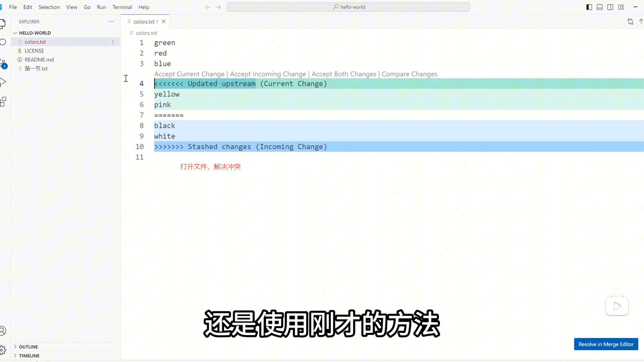This screenshot has width=644, height=362.
Task: Open the Terminal menu
Action: pyautogui.click(x=122, y=7)
